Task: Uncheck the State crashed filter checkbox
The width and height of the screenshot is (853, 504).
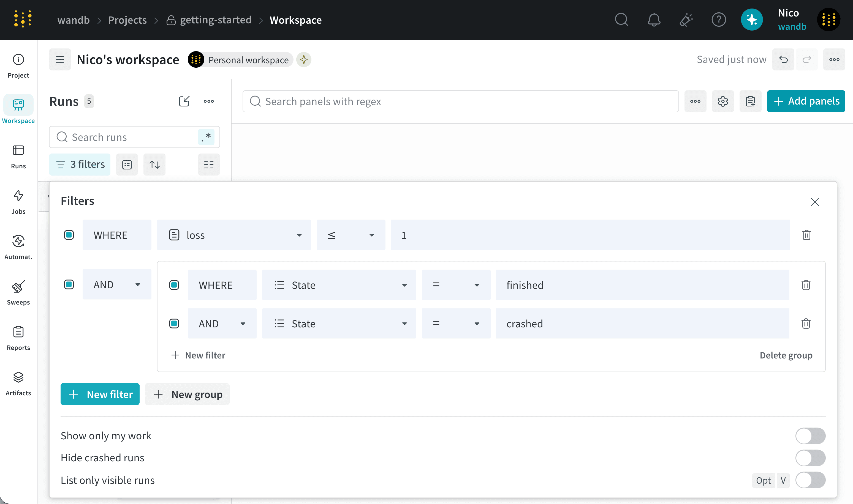Action: (174, 324)
